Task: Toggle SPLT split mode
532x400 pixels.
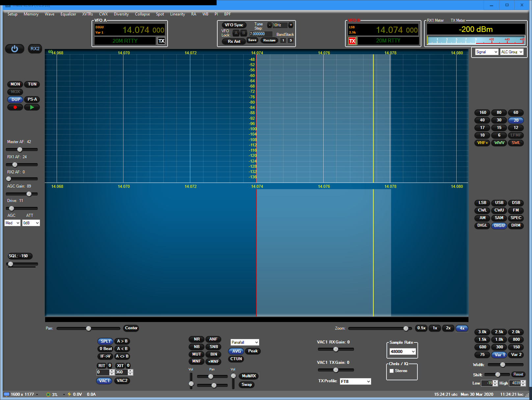Action: click(x=105, y=341)
